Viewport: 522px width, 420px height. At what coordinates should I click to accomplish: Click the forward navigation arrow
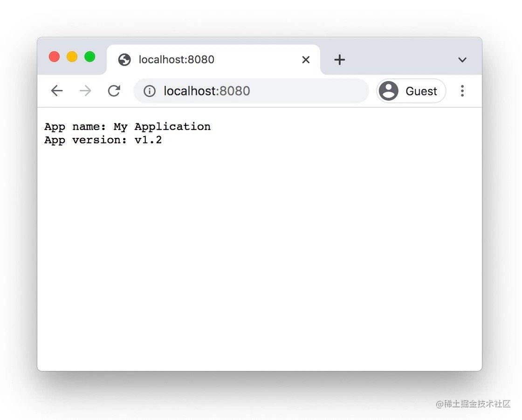click(x=86, y=90)
